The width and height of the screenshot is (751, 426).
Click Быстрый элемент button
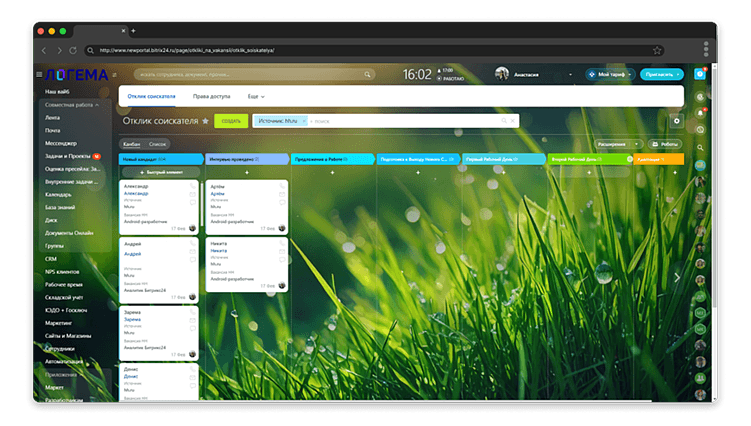coord(161,173)
